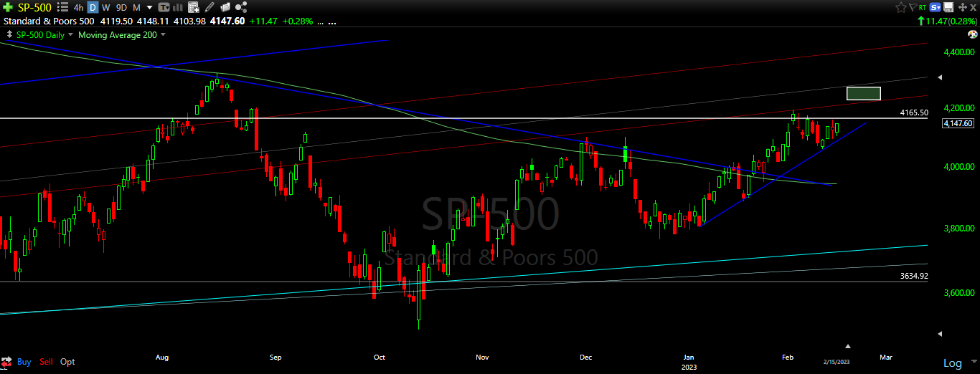This screenshot has height=374, width=980.
Task: Click the 3,600.00 price axis label
Action: (x=958, y=293)
